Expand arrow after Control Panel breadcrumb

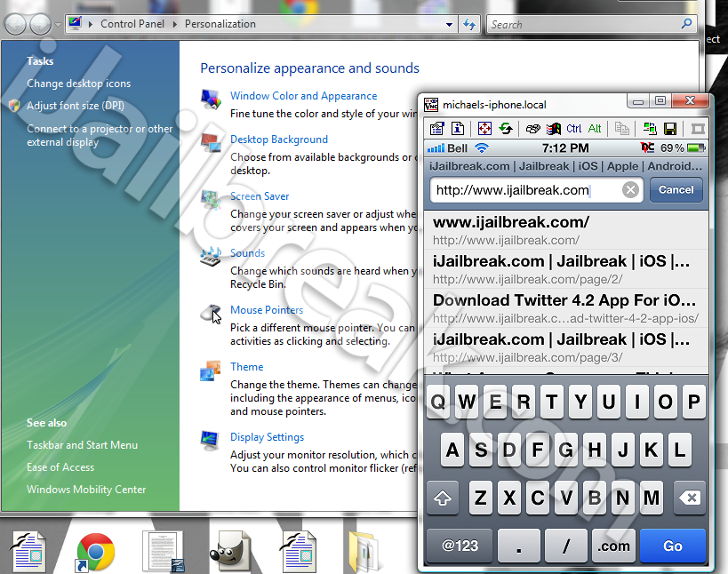pyautogui.click(x=175, y=24)
